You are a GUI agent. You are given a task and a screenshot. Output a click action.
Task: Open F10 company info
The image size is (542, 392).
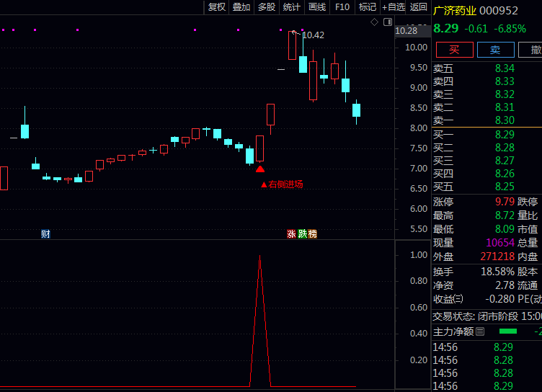coord(342,7)
